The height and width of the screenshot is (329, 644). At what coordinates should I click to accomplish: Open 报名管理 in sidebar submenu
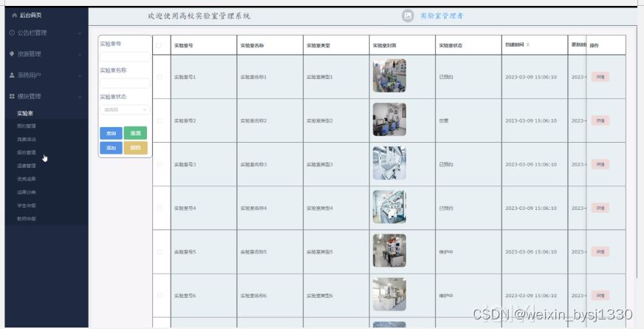pyautogui.click(x=27, y=152)
